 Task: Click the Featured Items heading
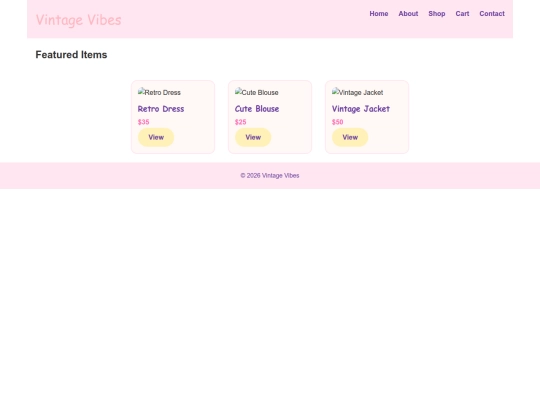71,55
